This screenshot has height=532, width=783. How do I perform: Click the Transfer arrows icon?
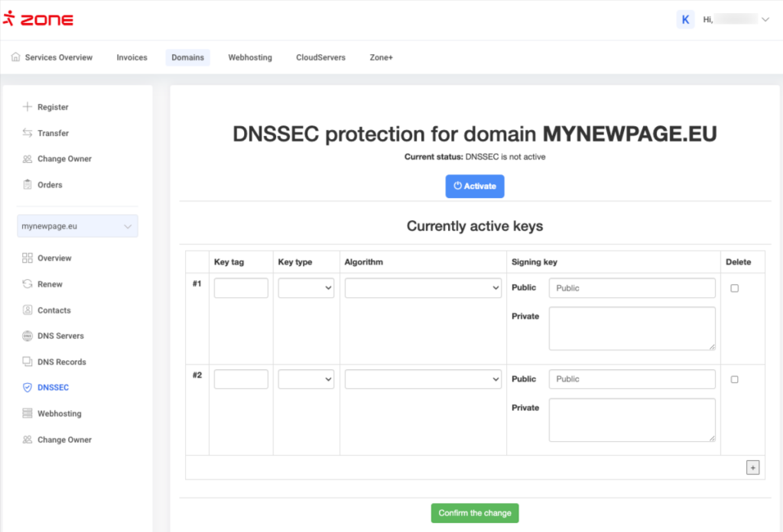click(28, 133)
